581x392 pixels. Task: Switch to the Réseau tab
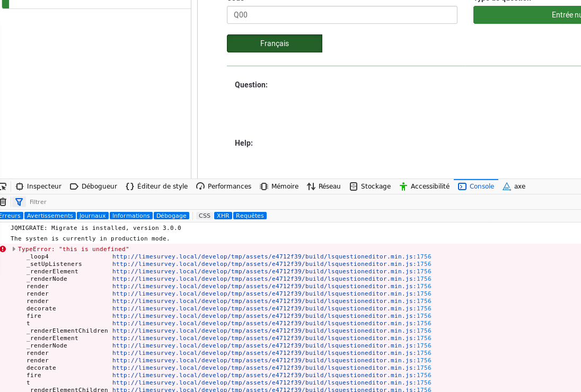324,186
